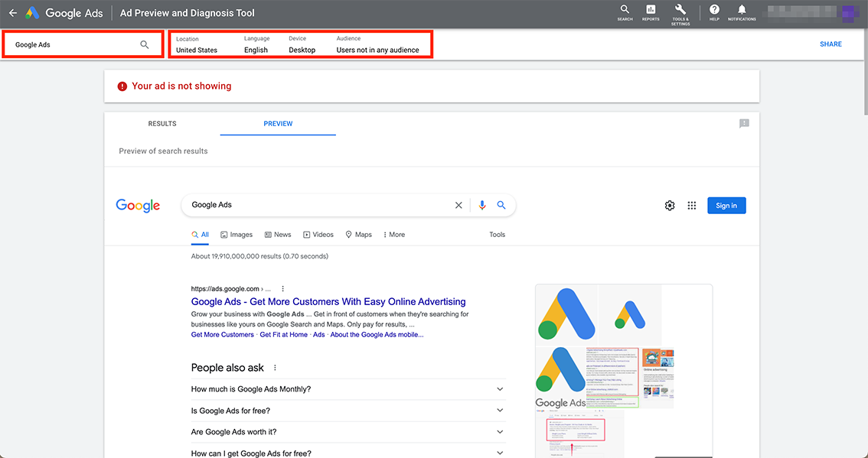
Task: Change the Location setting United States
Action: (x=197, y=45)
